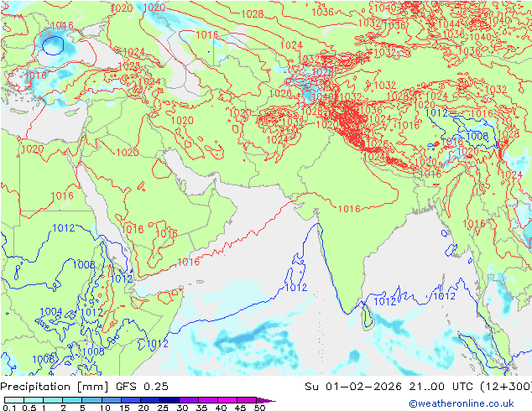The height and width of the screenshot is (411, 532).
Task: Click the island of Sri Lanka on the map
Action: (x=368, y=316)
